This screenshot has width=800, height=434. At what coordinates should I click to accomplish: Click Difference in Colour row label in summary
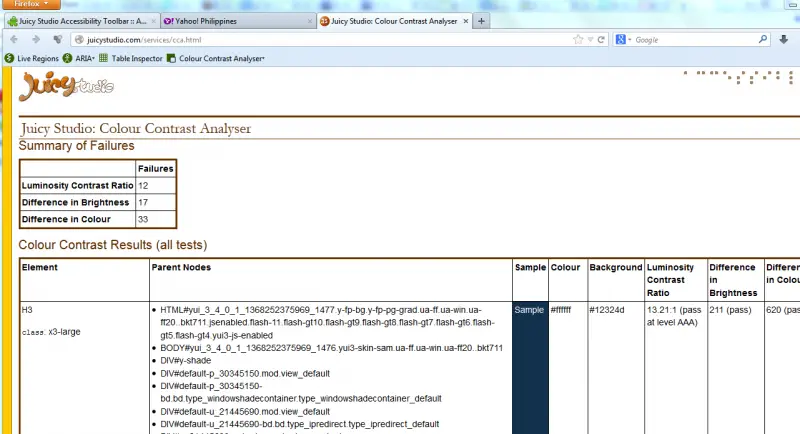coord(66,219)
